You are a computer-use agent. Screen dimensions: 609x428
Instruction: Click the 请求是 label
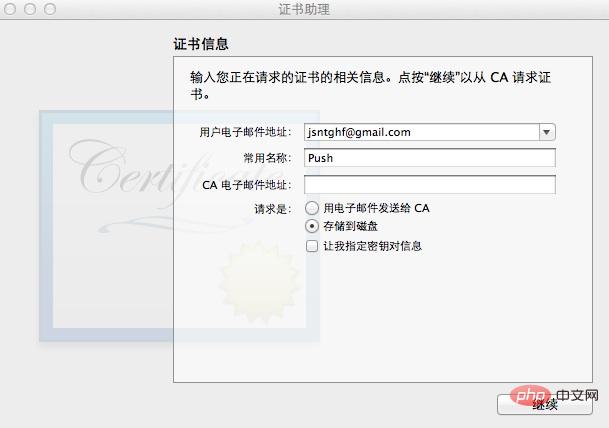(x=273, y=209)
